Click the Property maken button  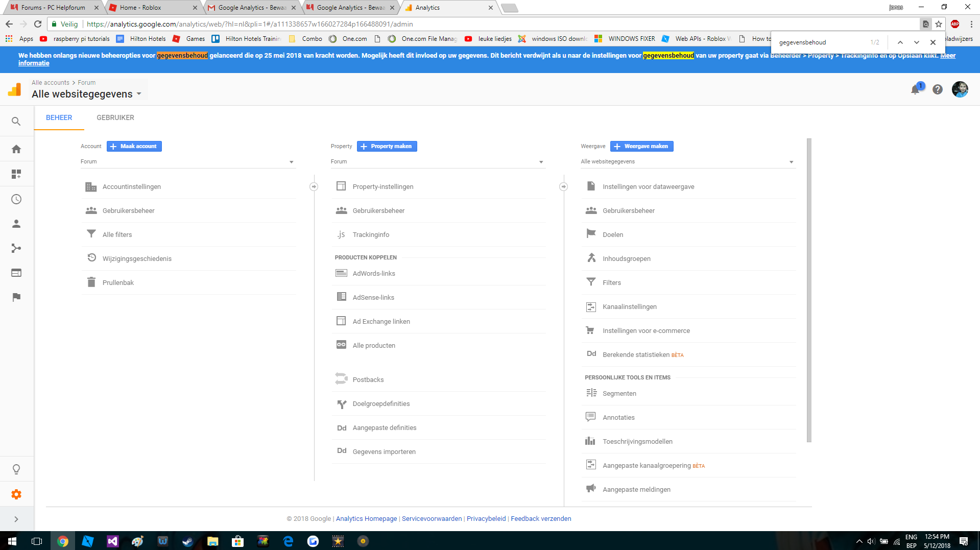point(387,147)
